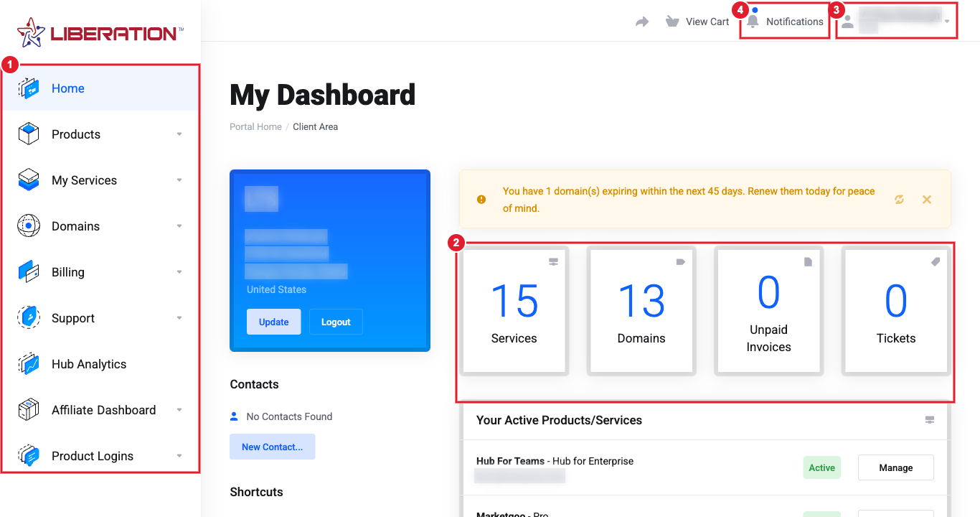Click the Client Area breadcrumb text

point(315,126)
